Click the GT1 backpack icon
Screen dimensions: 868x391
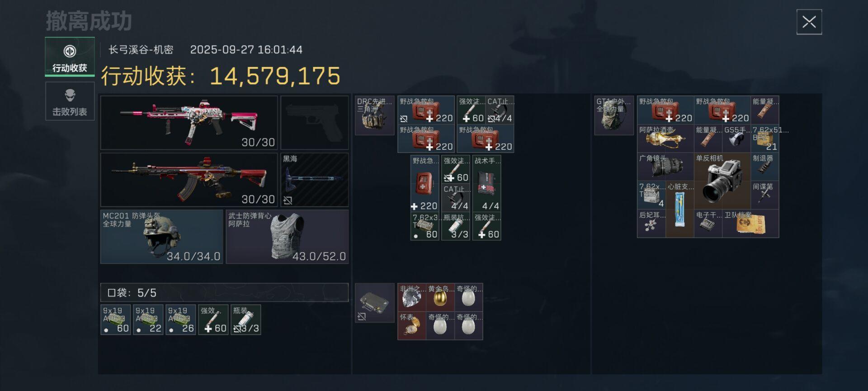tap(613, 115)
